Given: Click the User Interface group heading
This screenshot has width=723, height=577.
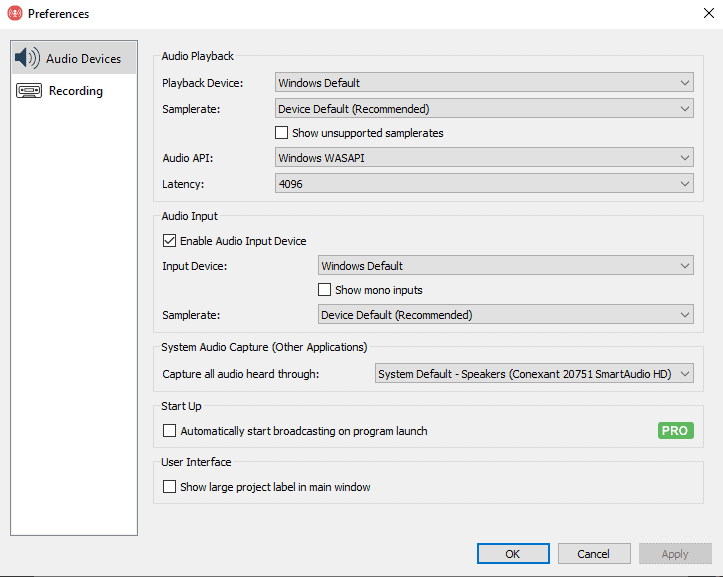Looking at the screenshot, I should [x=196, y=462].
